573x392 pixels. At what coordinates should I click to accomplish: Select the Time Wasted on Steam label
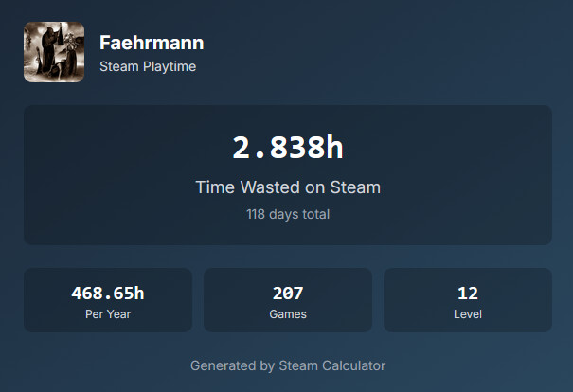tap(288, 187)
